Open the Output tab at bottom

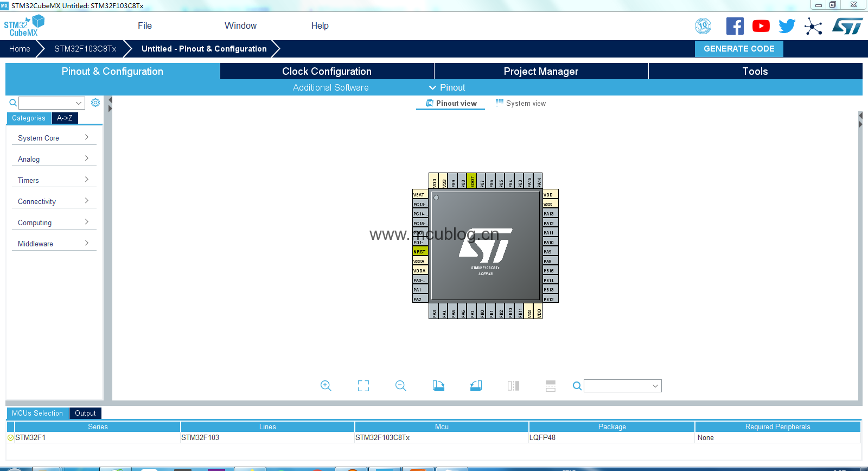pyautogui.click(x=85, y=413)
